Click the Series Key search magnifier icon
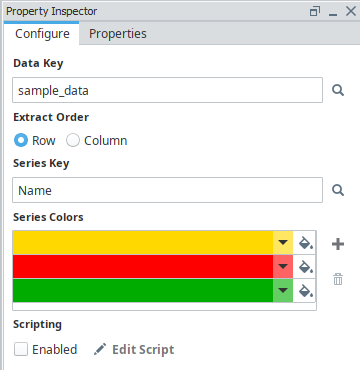360x370 pixels. [338, 190]
